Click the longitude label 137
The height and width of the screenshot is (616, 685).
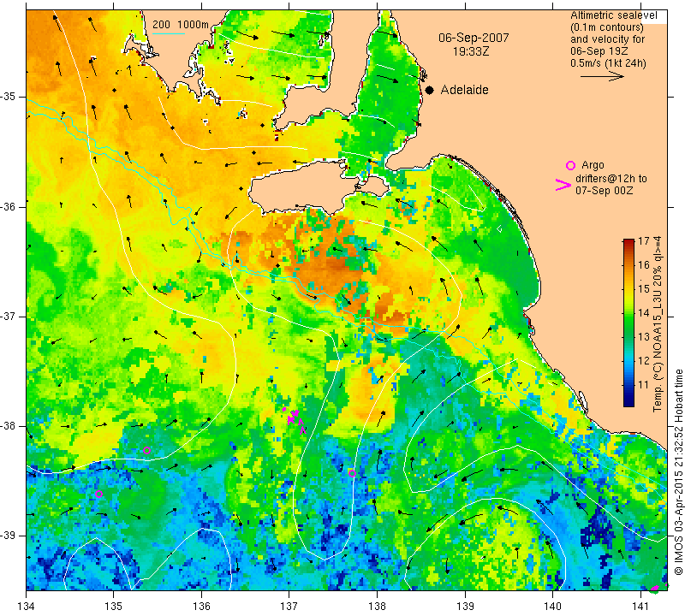pyautogui.click(x=289, y=607)
